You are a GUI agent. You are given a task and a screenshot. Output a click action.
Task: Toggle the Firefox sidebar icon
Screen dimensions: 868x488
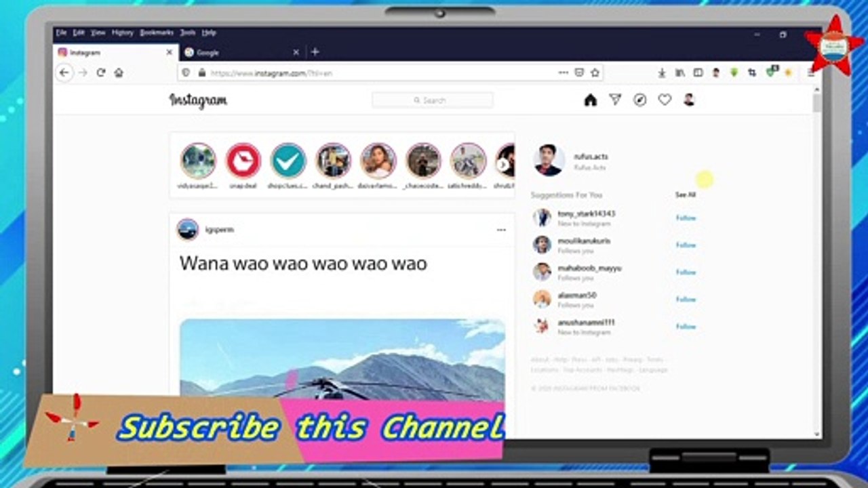(698, 73)
